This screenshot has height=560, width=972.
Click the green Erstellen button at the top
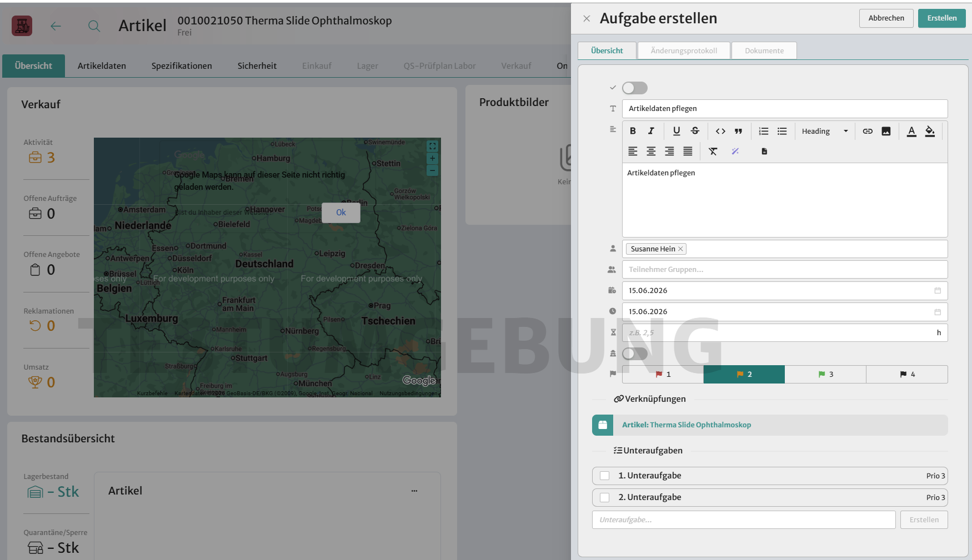[x=942, y=18]
